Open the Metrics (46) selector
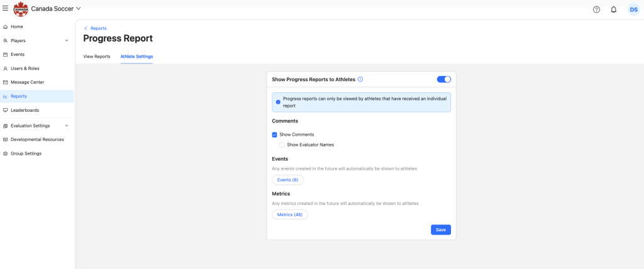Screen dimensions: 644x269 (x=289, y=215)
